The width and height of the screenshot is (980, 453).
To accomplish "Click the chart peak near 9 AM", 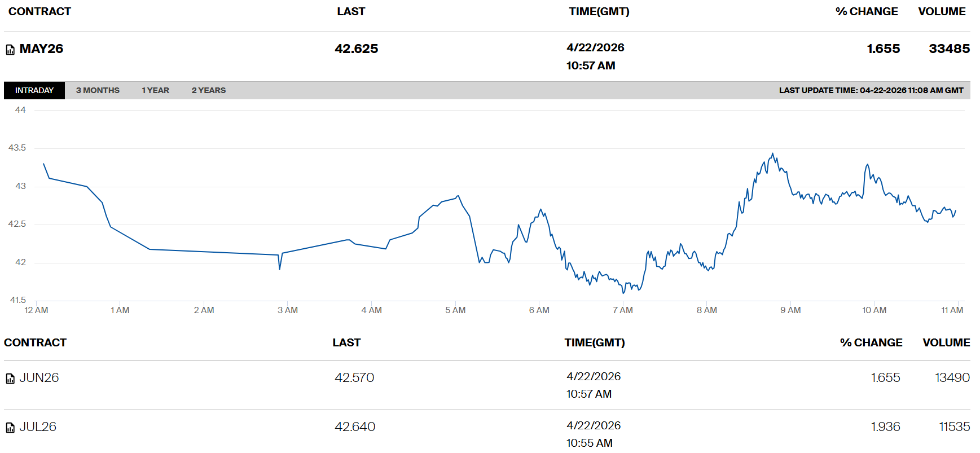I will click(772, 154).
